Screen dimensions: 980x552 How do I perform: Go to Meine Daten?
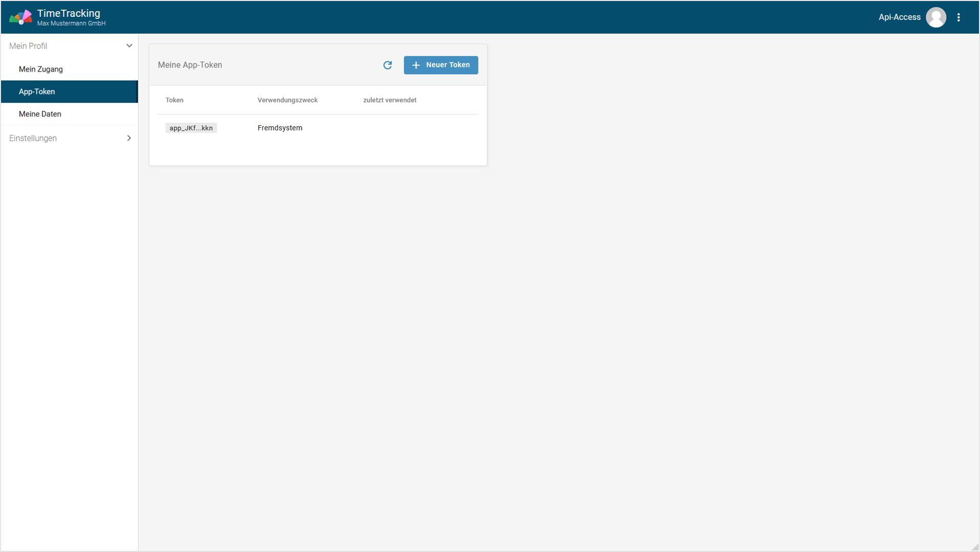(40, 114)
